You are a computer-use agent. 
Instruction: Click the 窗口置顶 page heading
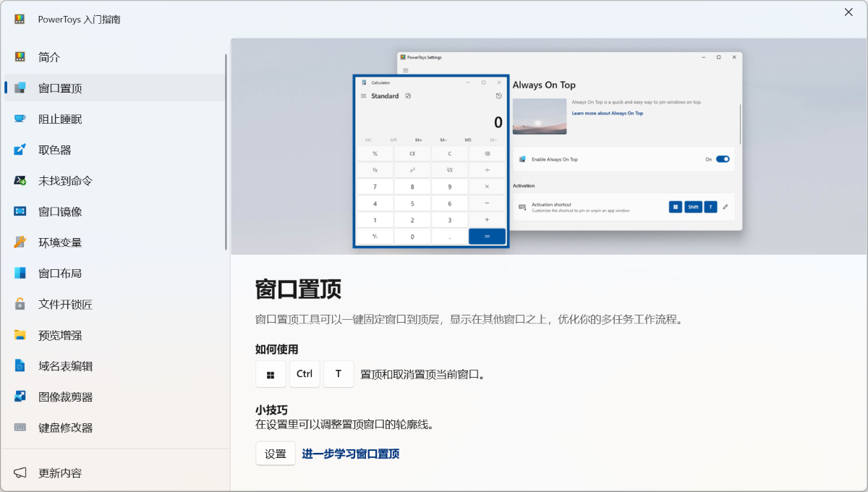pos(298,289)
